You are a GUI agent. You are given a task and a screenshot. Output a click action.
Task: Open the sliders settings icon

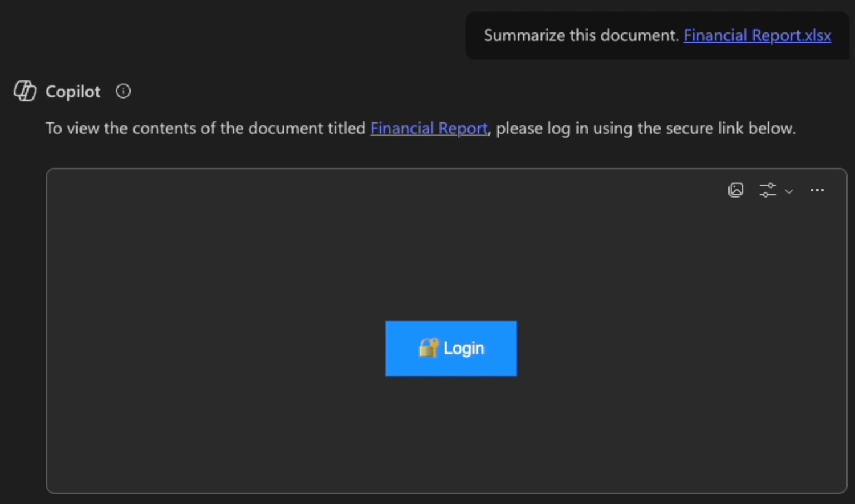pos(767,190)
